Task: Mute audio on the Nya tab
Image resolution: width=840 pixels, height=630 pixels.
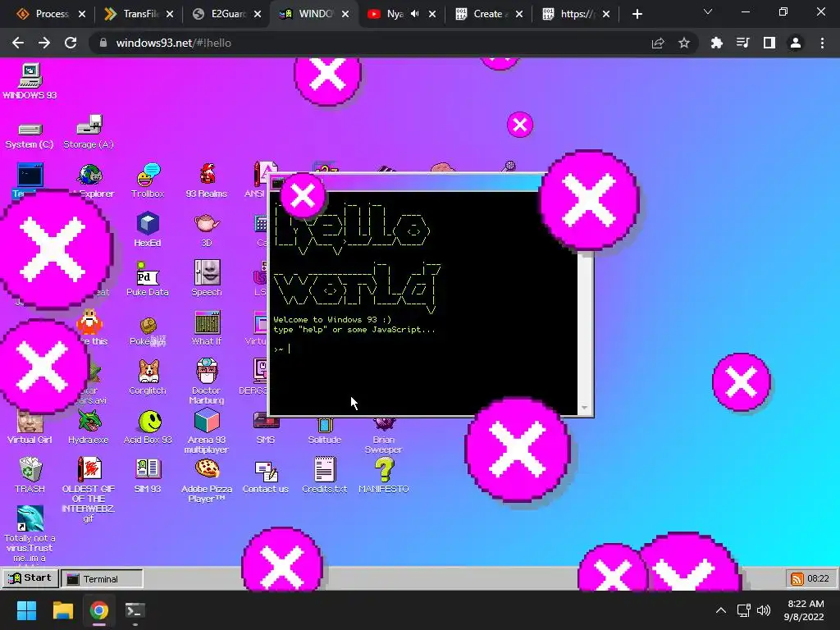Action: [414, 14]
